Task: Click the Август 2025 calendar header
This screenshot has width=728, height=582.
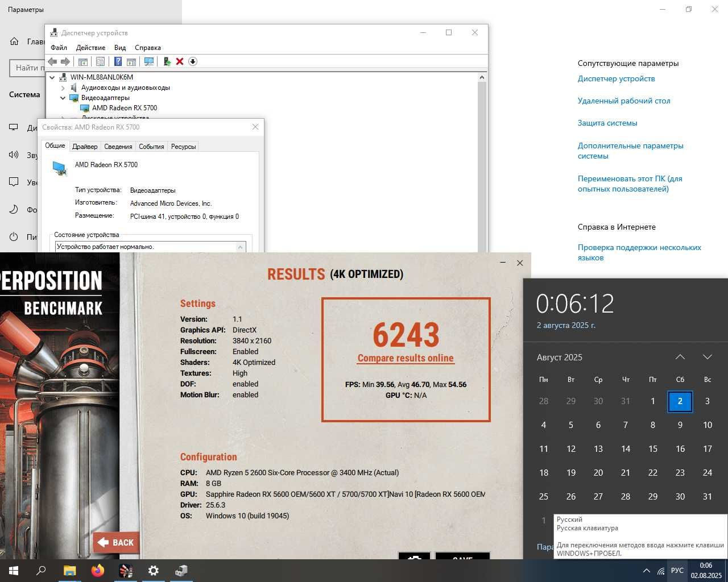Action: click(x=560, y=357)
